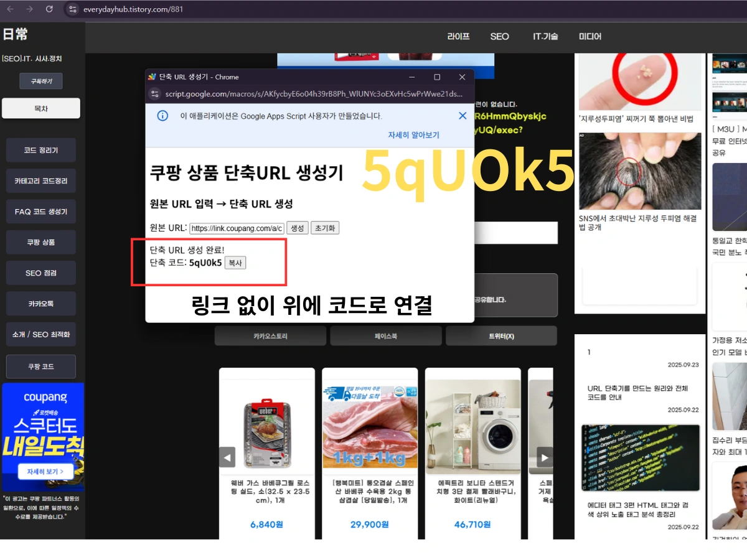Image resolution: width=747 pixels, height=560 pixels.
Task: Reload the page using the refresh icon
Action: pos(50,9)
